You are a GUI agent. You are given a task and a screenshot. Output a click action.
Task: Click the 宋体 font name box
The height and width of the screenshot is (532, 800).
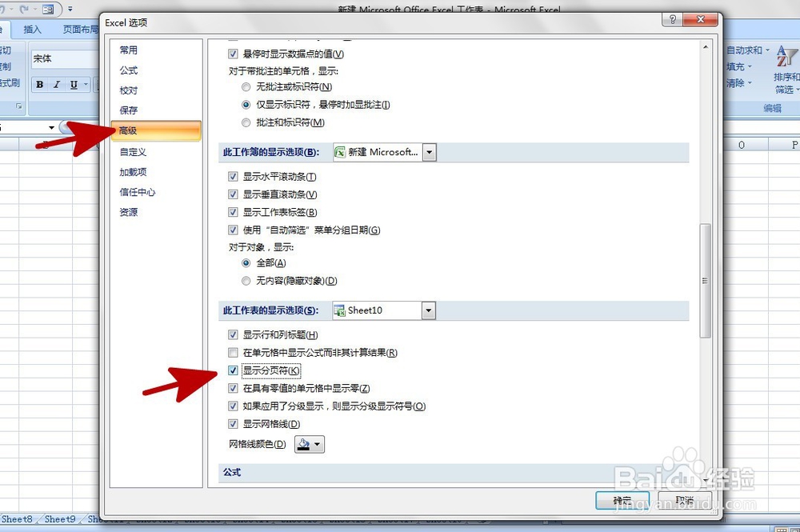66,58
